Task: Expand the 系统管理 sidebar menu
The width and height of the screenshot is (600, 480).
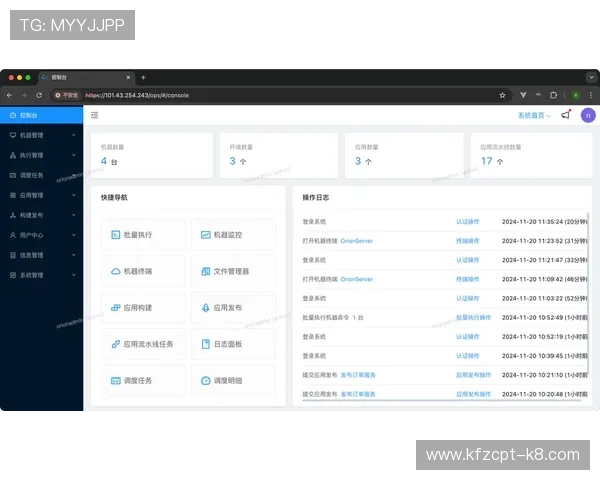Action: click(40, 275)
